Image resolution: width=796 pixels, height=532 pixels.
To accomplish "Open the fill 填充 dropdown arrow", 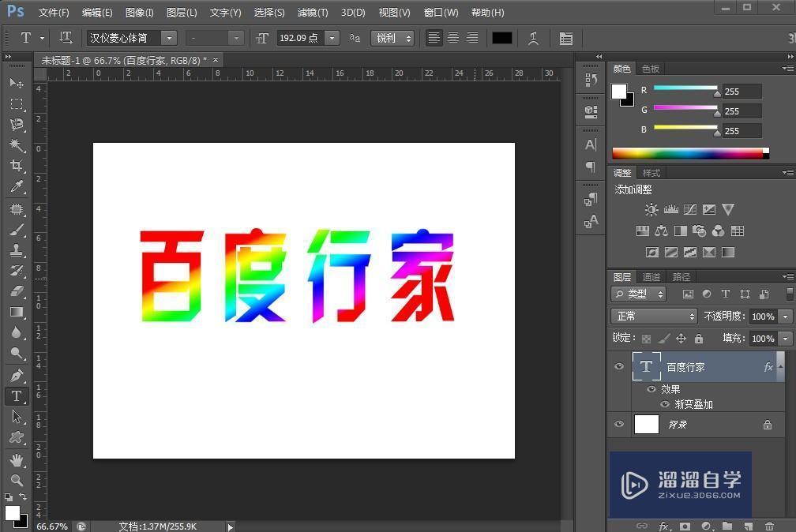I will [x=785, y=338].
